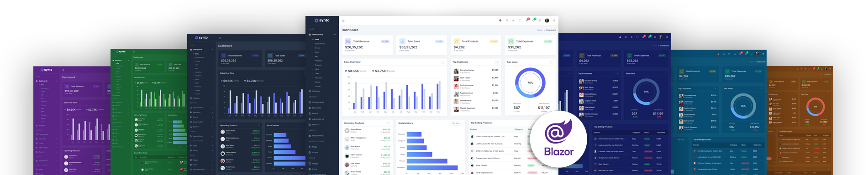The height and width of the screenshot is (175, 868).
Task: Expand Components in the white dashboard sidebar
Action: (322, 102)
